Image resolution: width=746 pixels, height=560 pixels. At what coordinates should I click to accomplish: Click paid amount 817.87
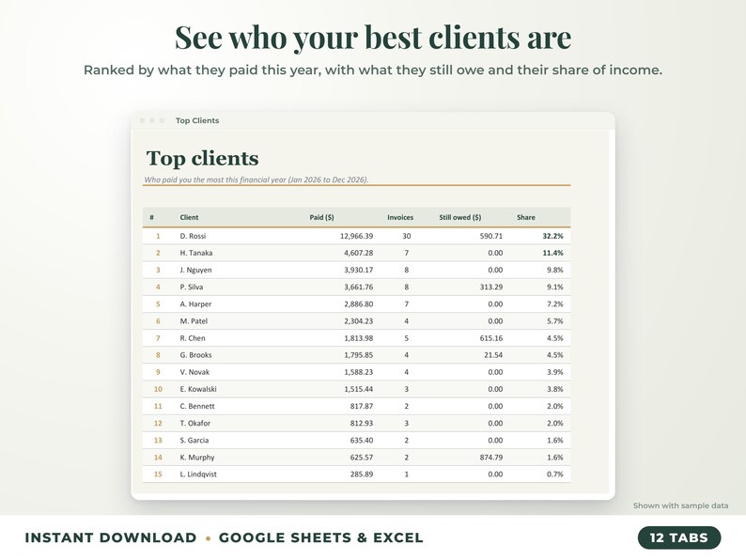click(362, 406)
